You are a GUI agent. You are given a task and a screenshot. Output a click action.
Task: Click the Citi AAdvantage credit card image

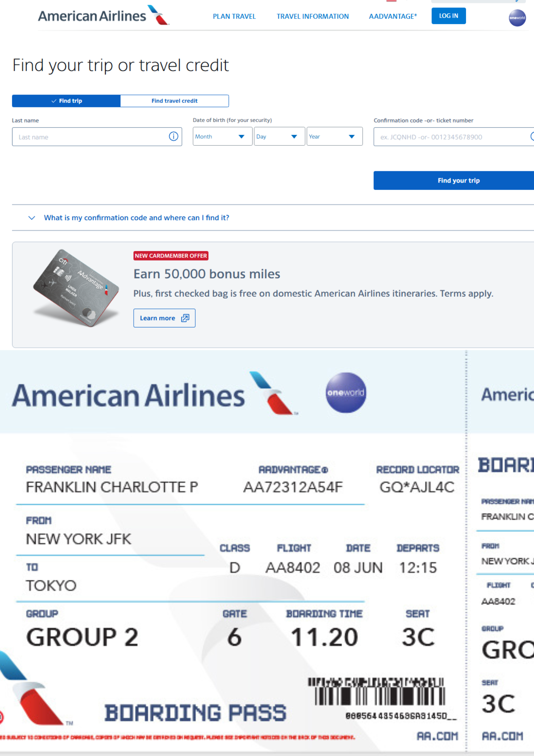click(76, 288)
